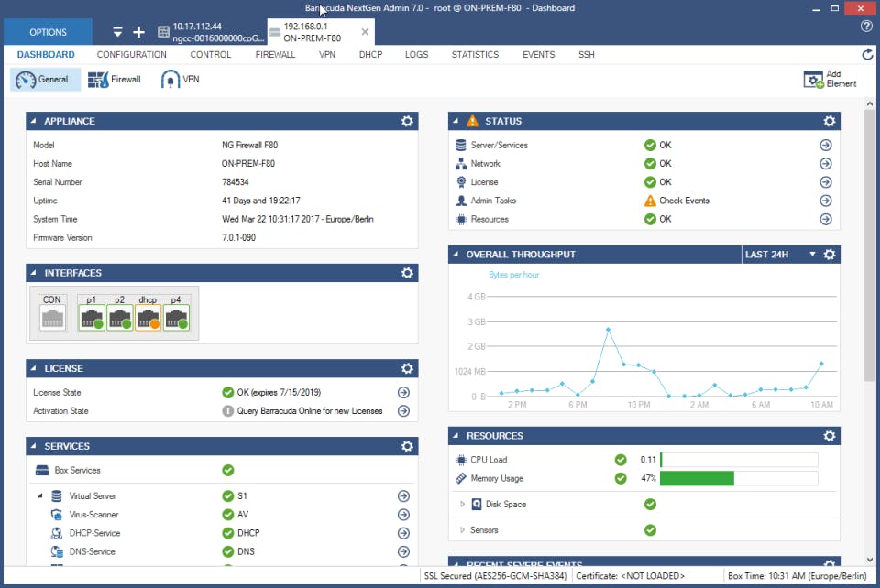
Task: Collapse the Virtual Server tree node
Action: coord(40,496)
